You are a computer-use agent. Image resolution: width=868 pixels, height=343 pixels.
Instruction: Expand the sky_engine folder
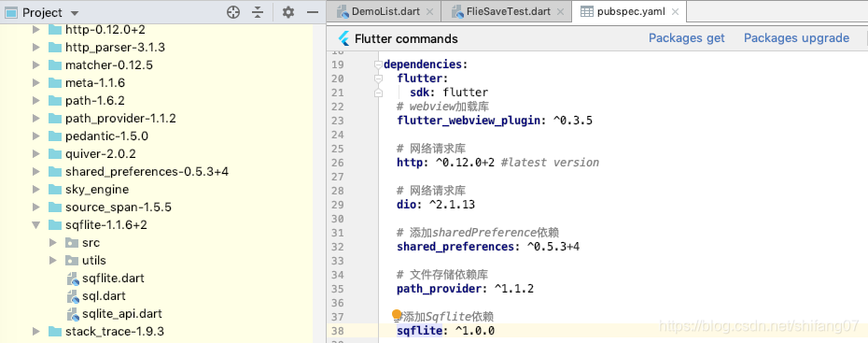tap(36, 189)
